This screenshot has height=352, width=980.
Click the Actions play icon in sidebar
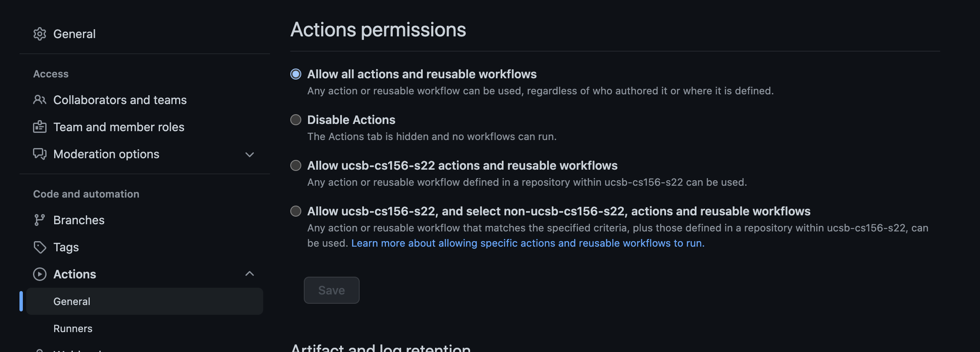(x=40, y=274)
